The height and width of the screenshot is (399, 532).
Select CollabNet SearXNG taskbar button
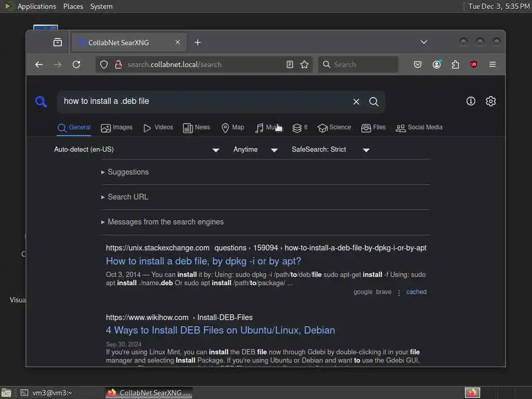(x=149, y=393)
